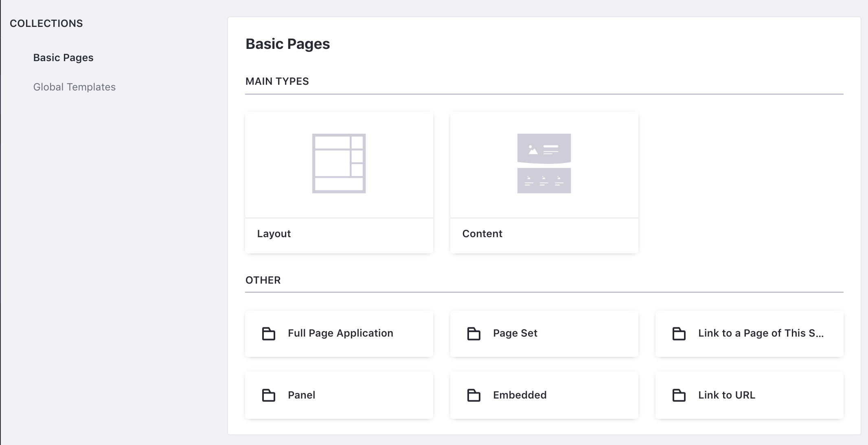Screen dimensions: 868x445
Task: Click the Link to a Page folder icon
Action: (679, 334)
